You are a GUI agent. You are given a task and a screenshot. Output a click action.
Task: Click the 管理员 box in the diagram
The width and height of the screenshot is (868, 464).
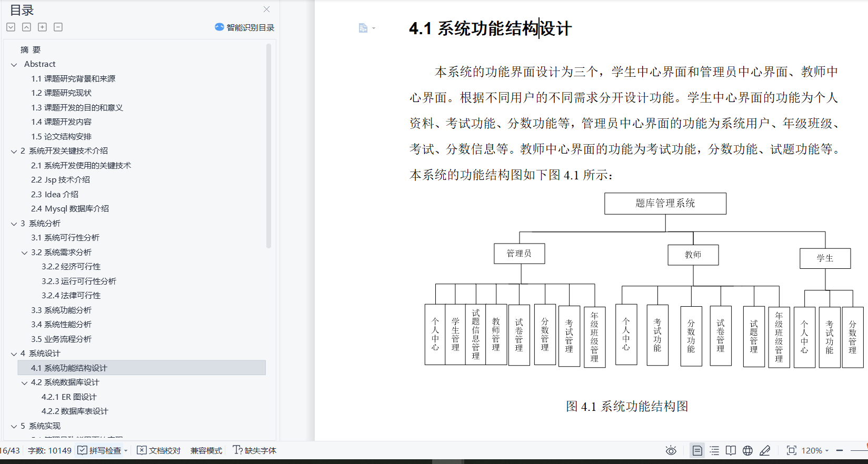(x=519, y=254)
